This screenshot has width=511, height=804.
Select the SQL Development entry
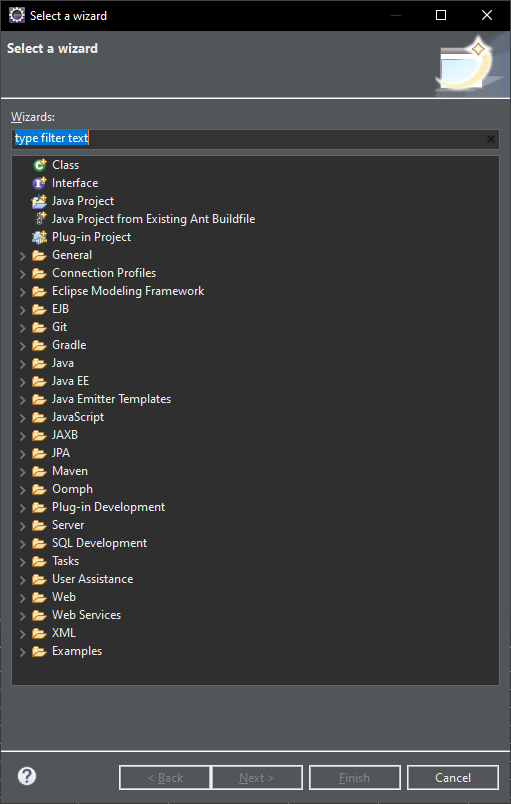point(99,543)
